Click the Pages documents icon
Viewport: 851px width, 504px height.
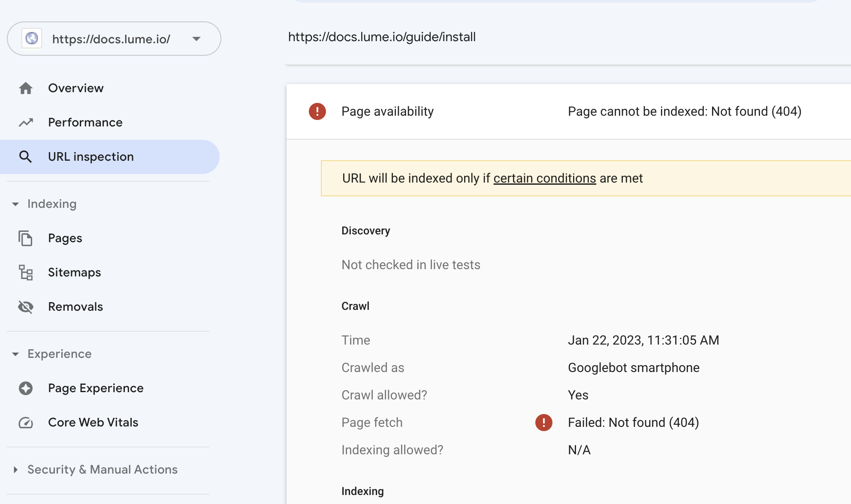[x=26, y=238]
